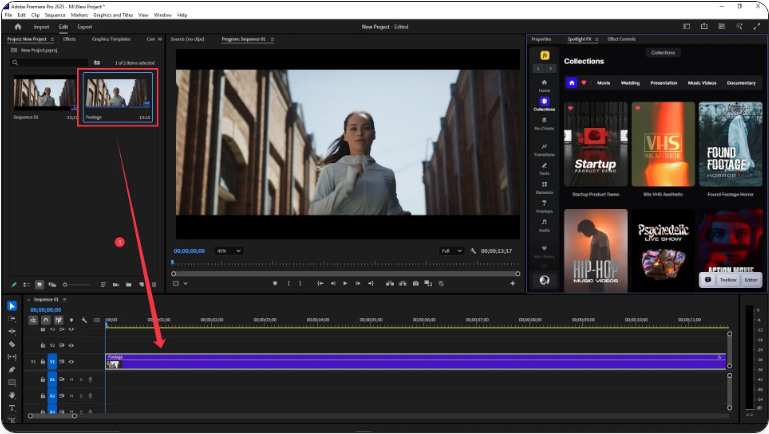
Task: Choose the Type tool
Action: [x=12, y=408]
